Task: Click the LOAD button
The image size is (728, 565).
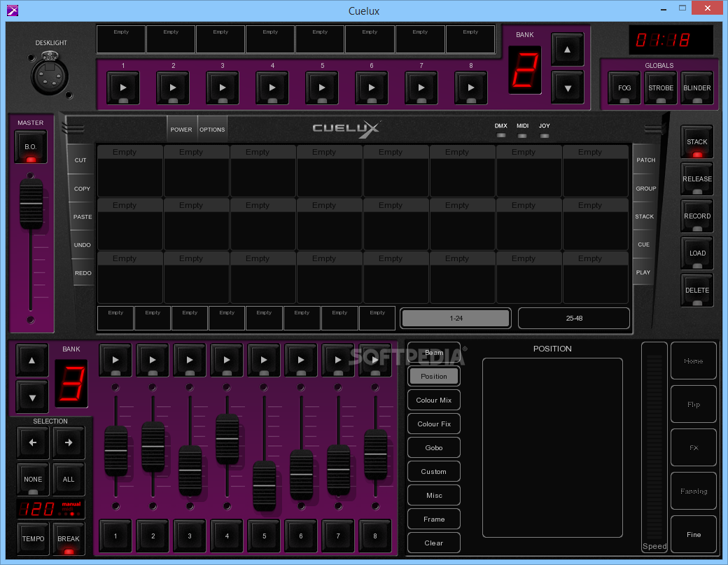Action: tap(697, 253)
